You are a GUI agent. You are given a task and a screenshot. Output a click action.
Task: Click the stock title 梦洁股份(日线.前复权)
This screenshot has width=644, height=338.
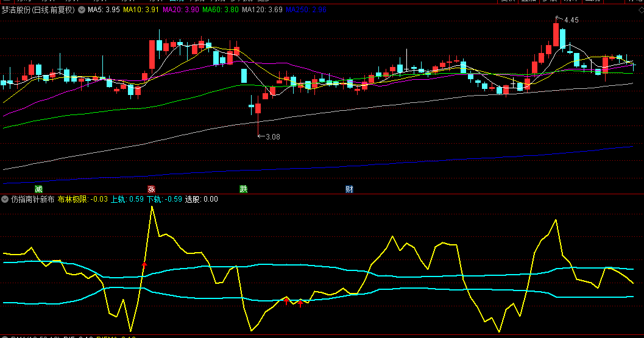tap(38, 10)
